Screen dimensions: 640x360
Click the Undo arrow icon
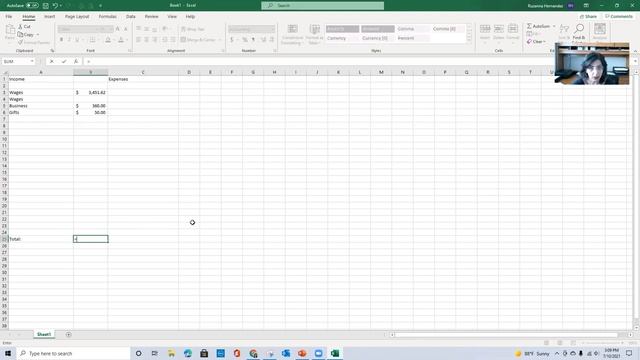tap(55, 5)
